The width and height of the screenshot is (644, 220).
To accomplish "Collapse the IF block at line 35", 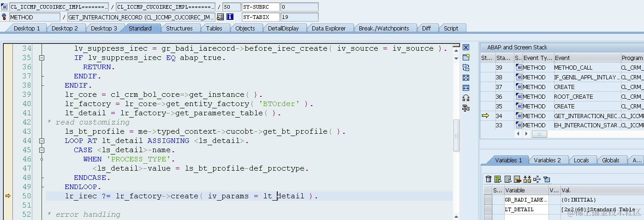I will (42, 58).
